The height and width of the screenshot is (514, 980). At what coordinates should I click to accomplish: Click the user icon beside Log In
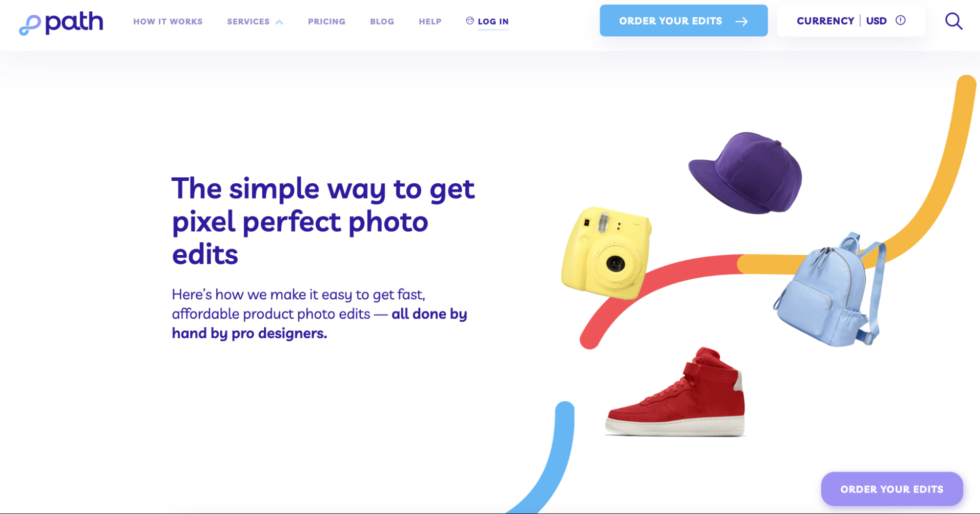tap(470, 21)
